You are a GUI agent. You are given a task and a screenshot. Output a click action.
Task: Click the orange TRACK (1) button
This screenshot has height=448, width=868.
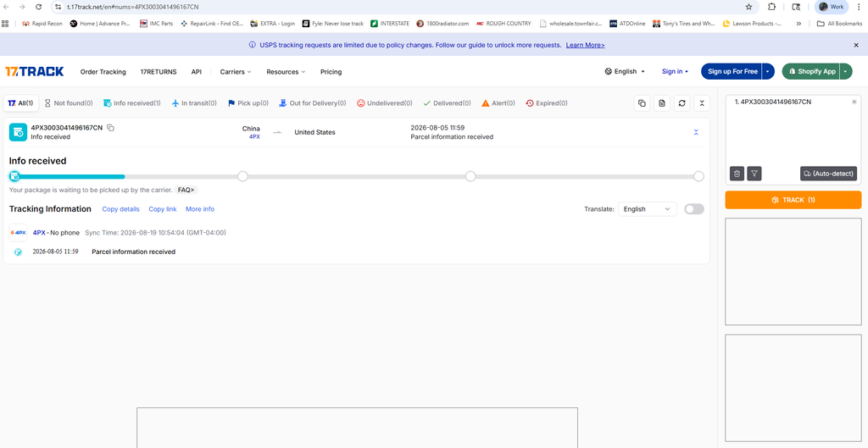tap(793, 200)
